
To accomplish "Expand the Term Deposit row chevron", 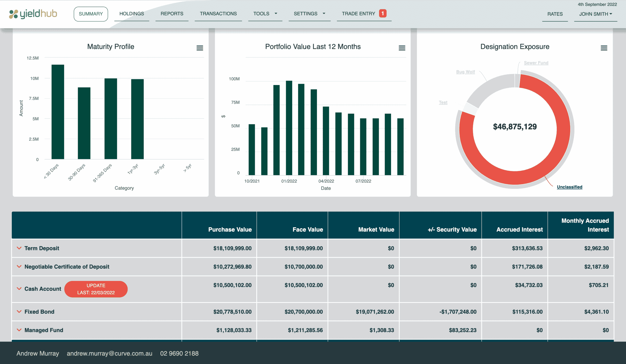I will (x=19, y=248).
